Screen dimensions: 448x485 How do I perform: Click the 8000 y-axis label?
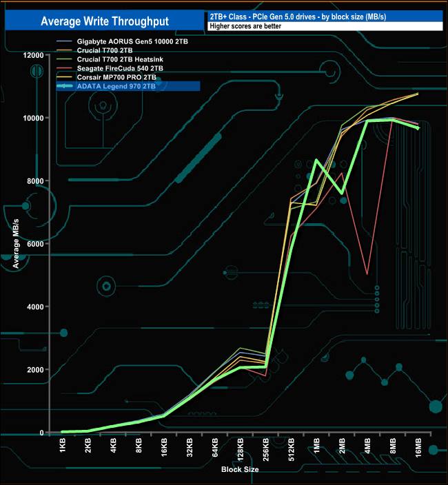(x=35, y=181)
